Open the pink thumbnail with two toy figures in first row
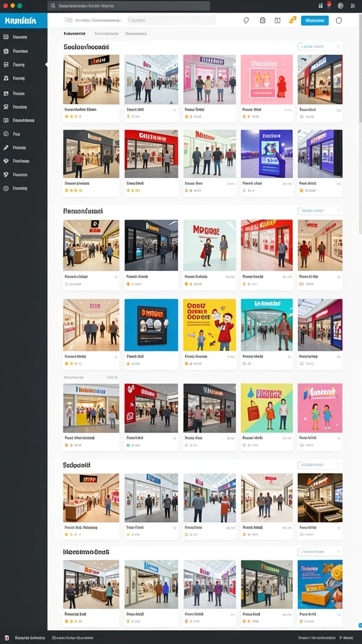The image size is (362, 644). (x=266, y=79)
